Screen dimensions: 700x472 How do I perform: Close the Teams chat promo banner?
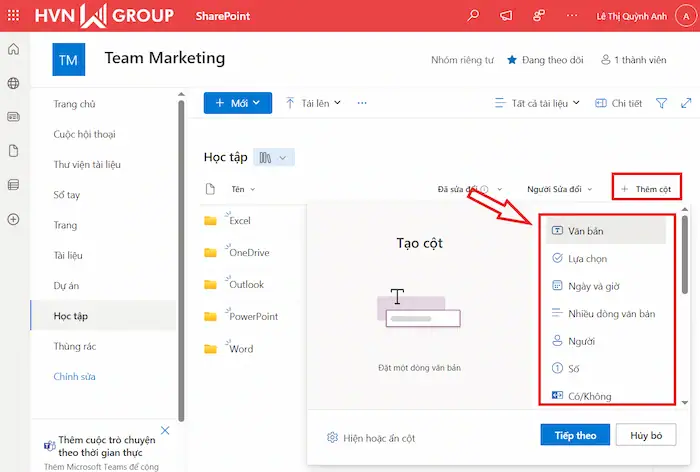(x=165, y=431)
